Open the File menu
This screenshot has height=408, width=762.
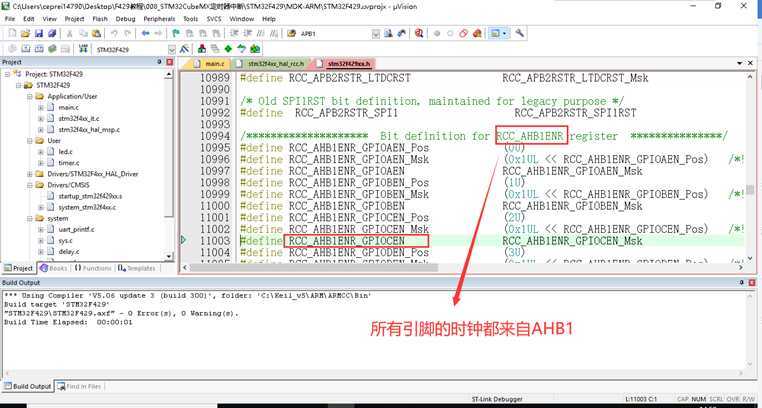[x=10, y=19]
